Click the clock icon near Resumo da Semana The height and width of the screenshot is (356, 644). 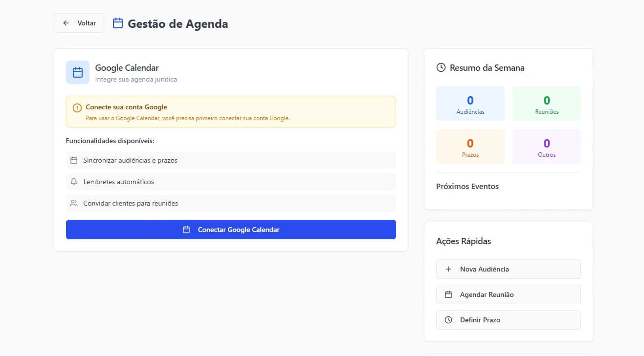tap(441, 68)
